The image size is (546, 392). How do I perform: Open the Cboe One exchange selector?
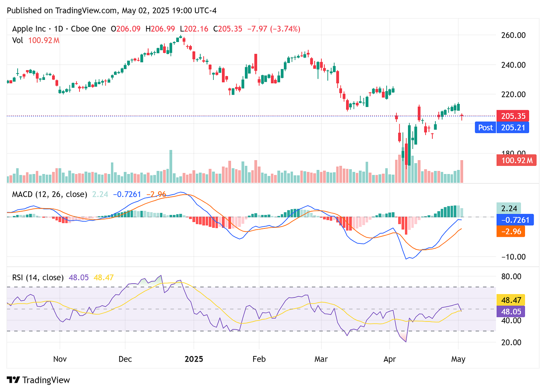click(89, 29)
